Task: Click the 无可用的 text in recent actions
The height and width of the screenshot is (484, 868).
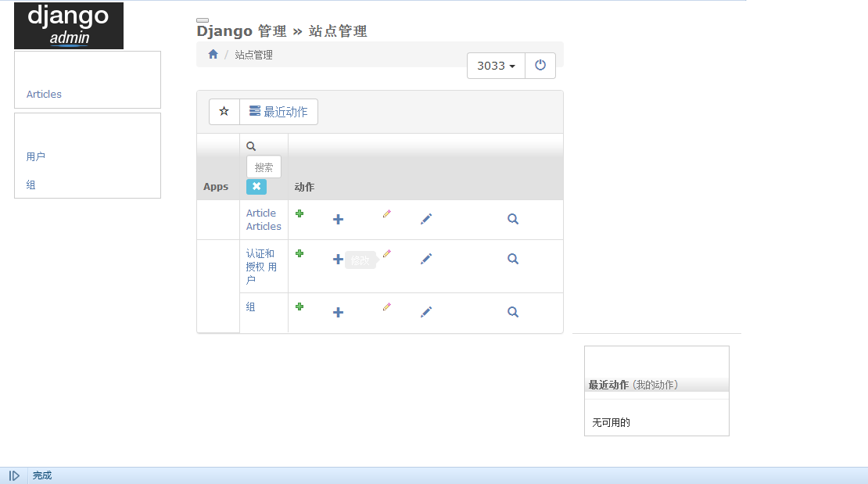Action: pyautogui.click(x=612, y=422)
